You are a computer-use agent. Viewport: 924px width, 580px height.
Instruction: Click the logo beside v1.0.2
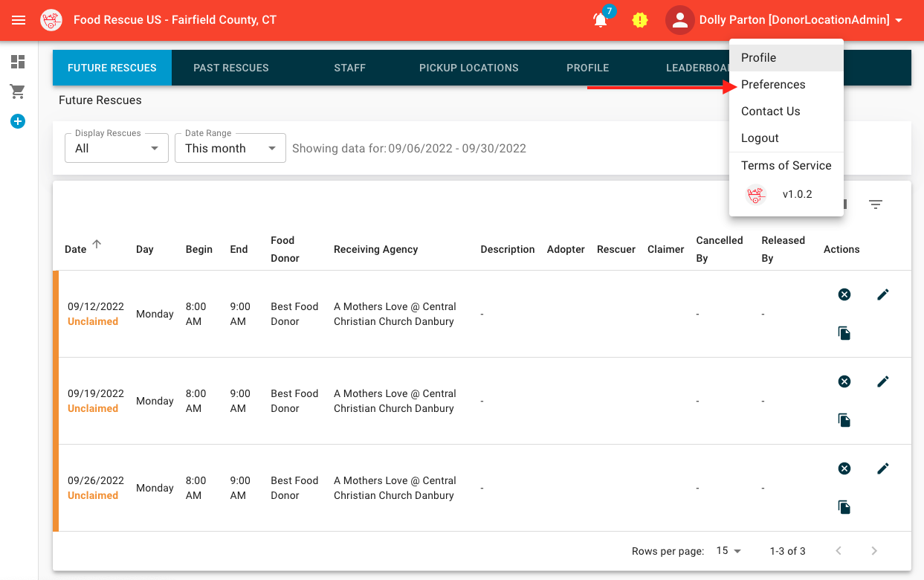(x=756, y=195)
